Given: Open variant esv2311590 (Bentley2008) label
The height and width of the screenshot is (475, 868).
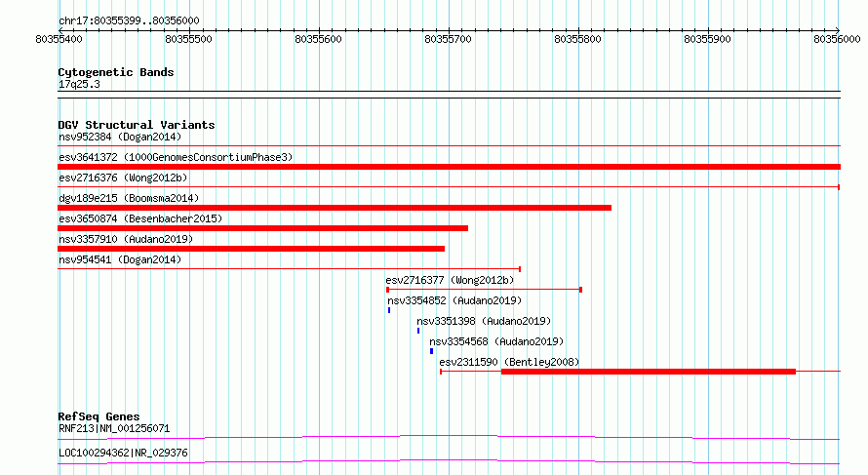Looking at the screenshot, I should [509, 362].
